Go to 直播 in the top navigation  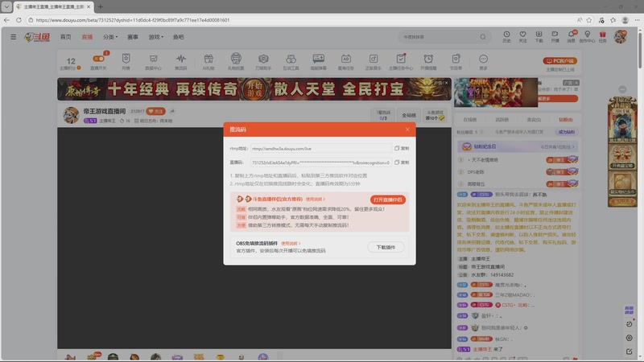click(87, 37)
